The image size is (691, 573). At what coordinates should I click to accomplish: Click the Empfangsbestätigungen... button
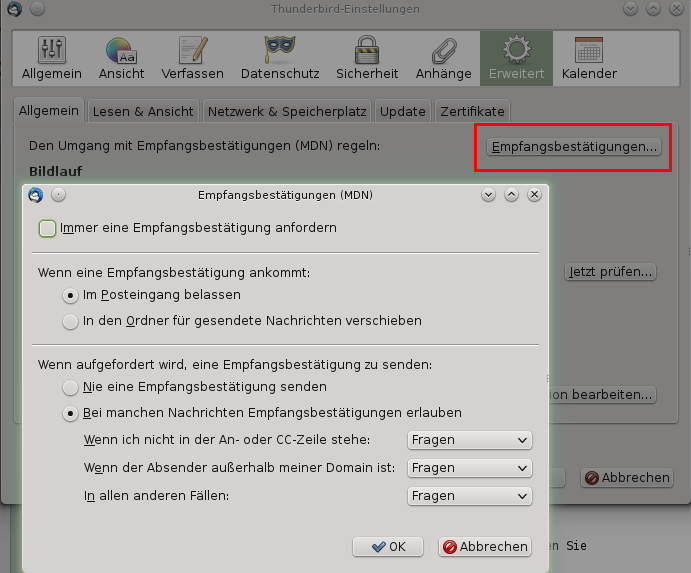574,147
